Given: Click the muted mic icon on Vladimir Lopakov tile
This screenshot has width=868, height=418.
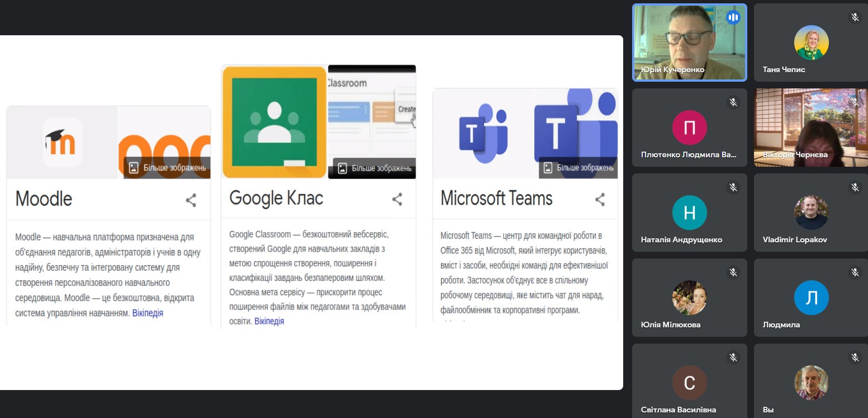Looking at the screenshot, I should (x=855, y=187).
